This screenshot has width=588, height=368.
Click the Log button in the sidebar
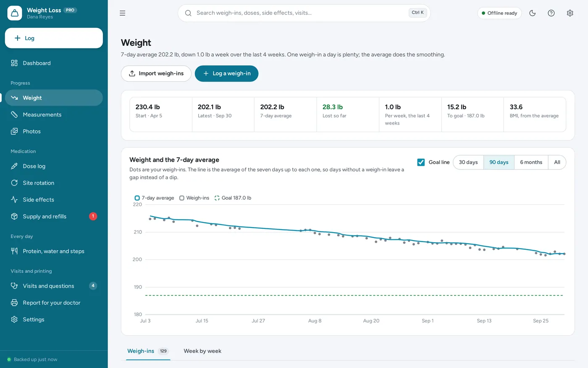pyautogui.click(x=54, y=38)
